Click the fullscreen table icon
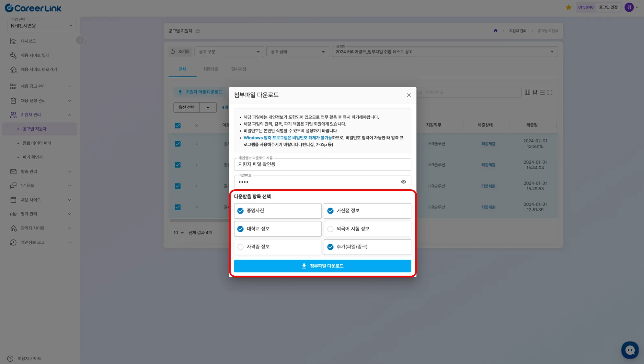Screen dimensions: 644x364 point(550,92)
